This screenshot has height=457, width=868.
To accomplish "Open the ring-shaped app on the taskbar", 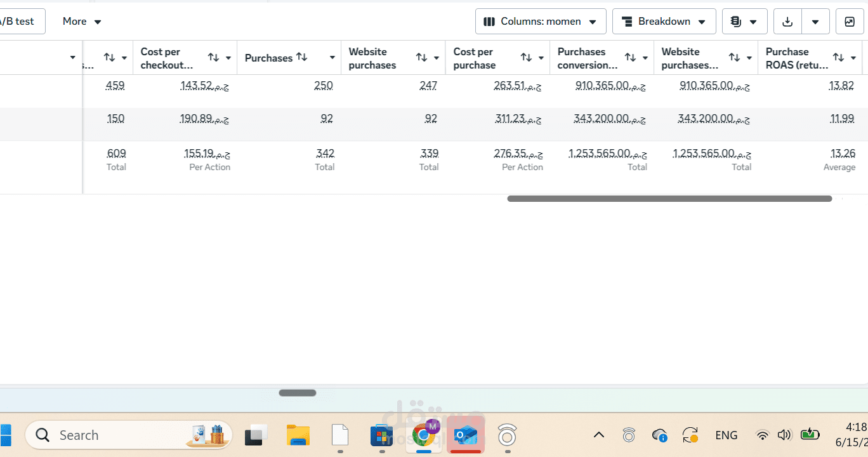I will (507, 435).
